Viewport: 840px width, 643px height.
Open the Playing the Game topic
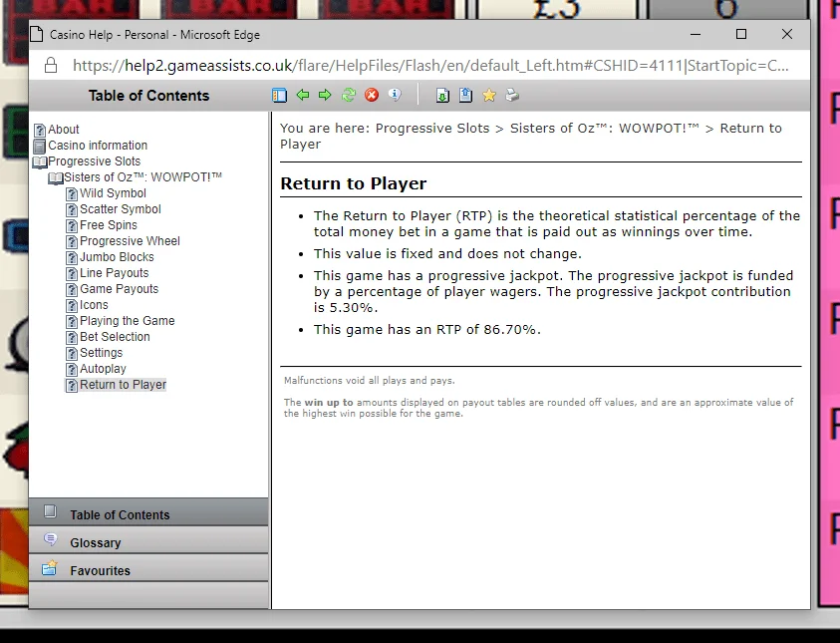coord(128,321)
